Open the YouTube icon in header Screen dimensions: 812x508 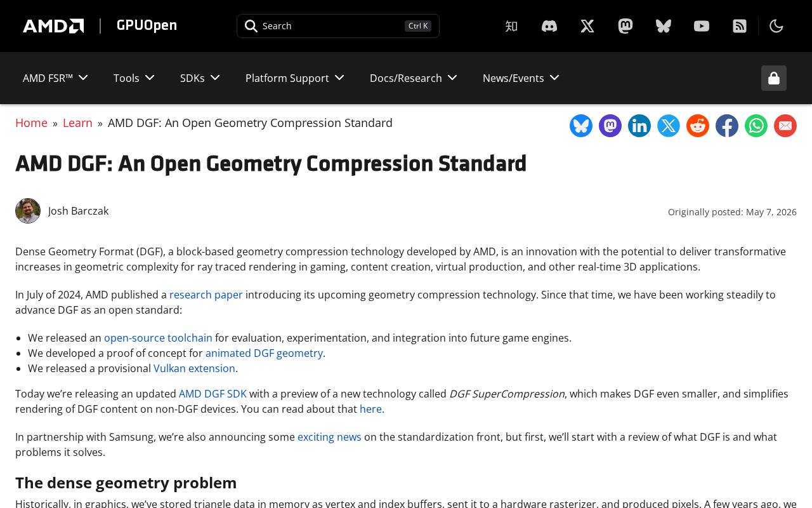click(702, 26)
